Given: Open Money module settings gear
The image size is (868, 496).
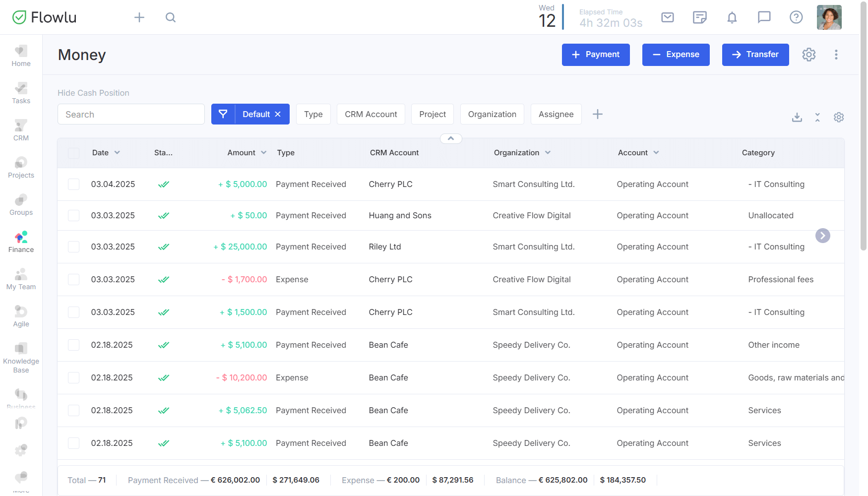Looking at the screenshot, I should [809, 55].
